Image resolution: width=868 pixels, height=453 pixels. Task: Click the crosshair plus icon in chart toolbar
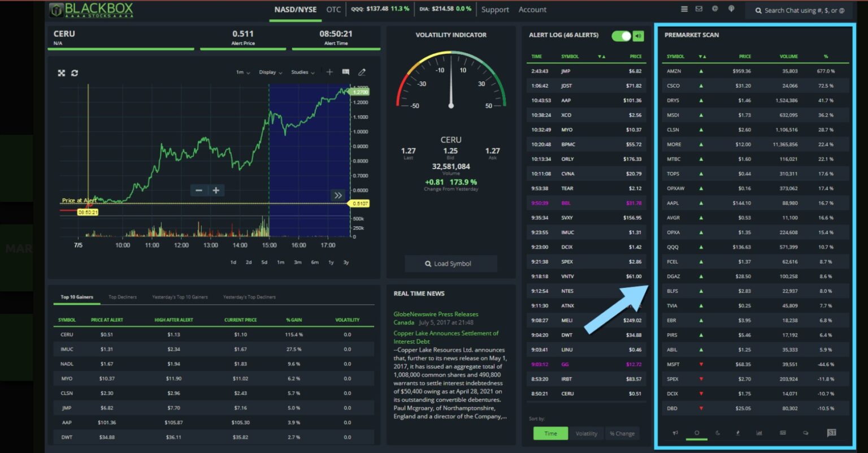point(329,72)
